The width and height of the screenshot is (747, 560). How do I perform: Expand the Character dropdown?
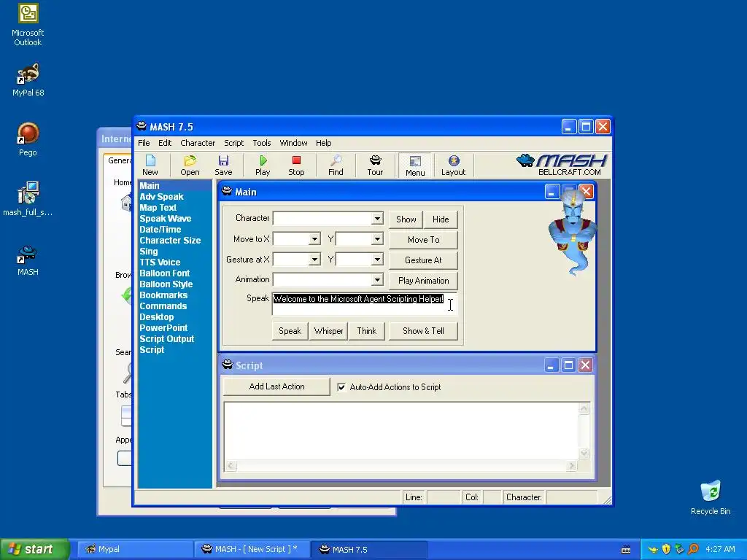[x=377, y=219]
